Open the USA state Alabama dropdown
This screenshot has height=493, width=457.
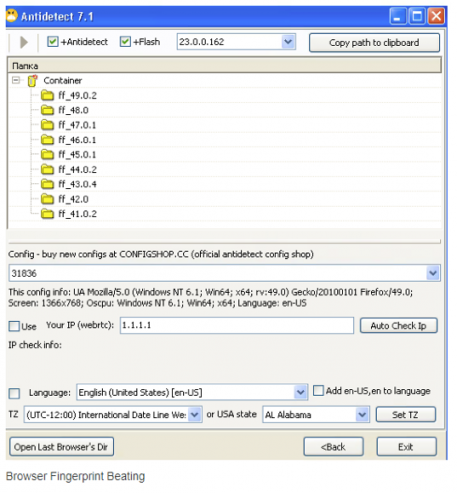pos(362,415)
